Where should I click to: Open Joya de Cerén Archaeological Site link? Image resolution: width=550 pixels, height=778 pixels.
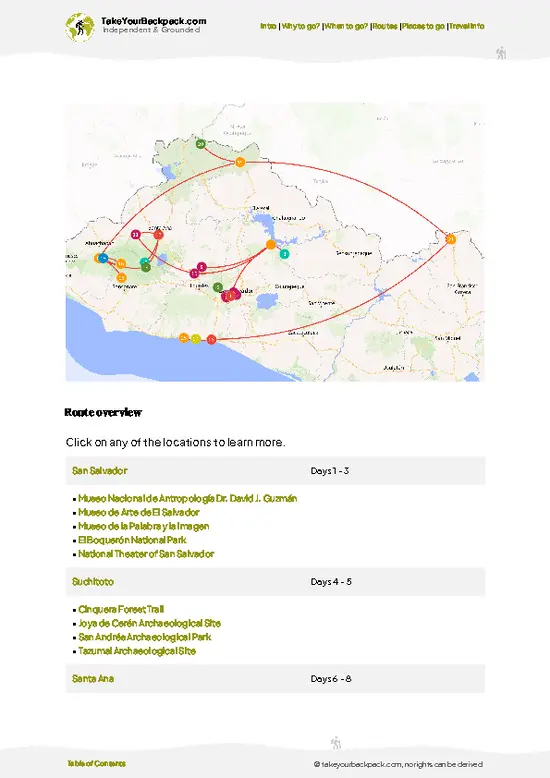click(149, 623)
